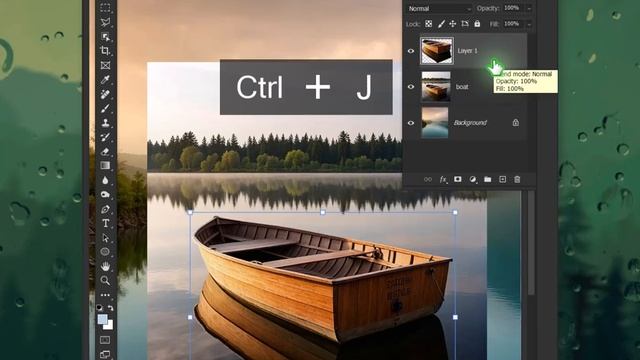Click the Background layer thumbnail

435,122
